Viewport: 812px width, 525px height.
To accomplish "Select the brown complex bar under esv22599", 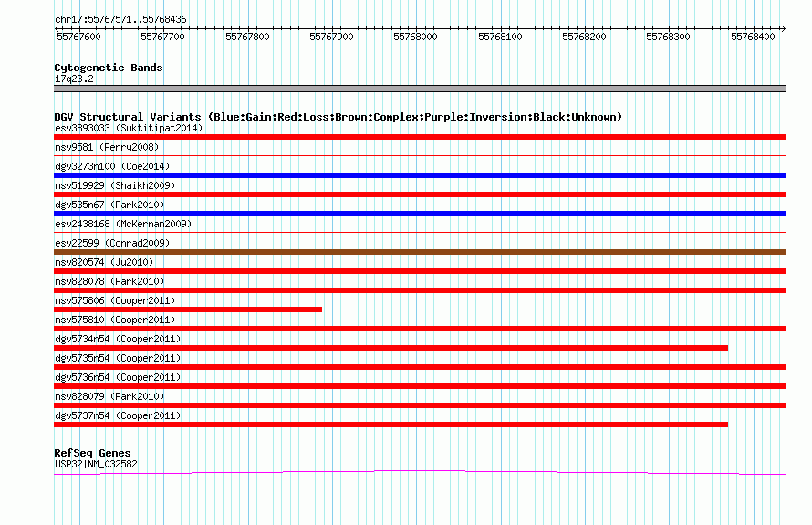I will pyautogui.click(x=420, y=252).
